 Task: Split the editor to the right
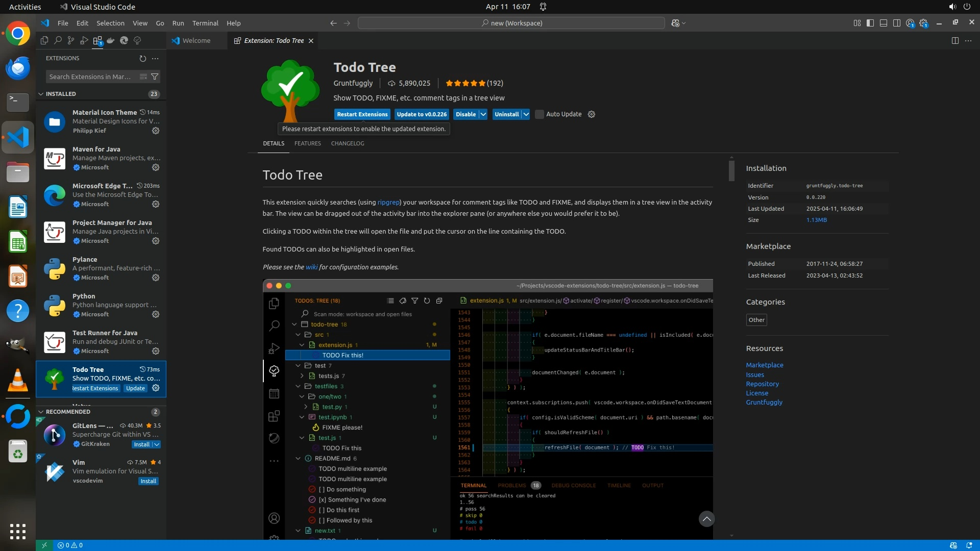tap(955, 40)
